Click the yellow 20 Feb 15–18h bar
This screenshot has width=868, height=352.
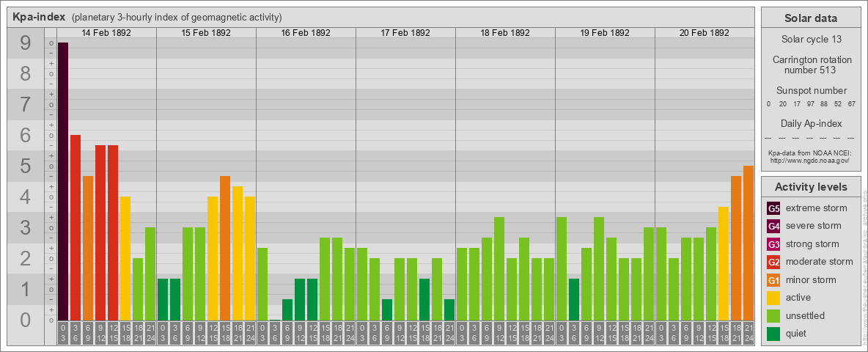click(723, 263)
